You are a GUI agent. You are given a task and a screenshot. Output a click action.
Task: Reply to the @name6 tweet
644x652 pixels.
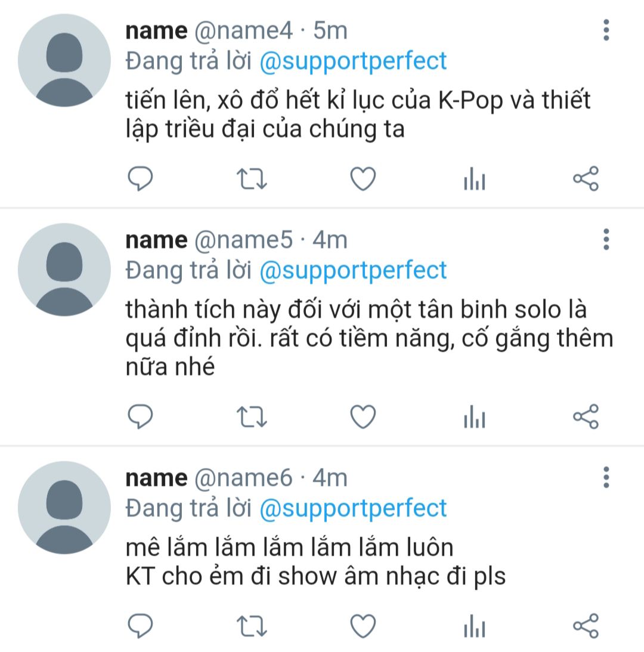(x=140, y=625)
